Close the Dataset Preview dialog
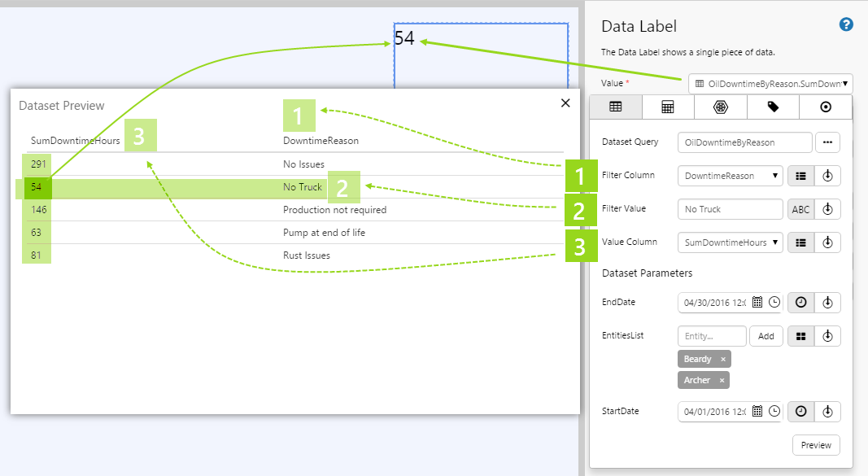 [565, 103]
